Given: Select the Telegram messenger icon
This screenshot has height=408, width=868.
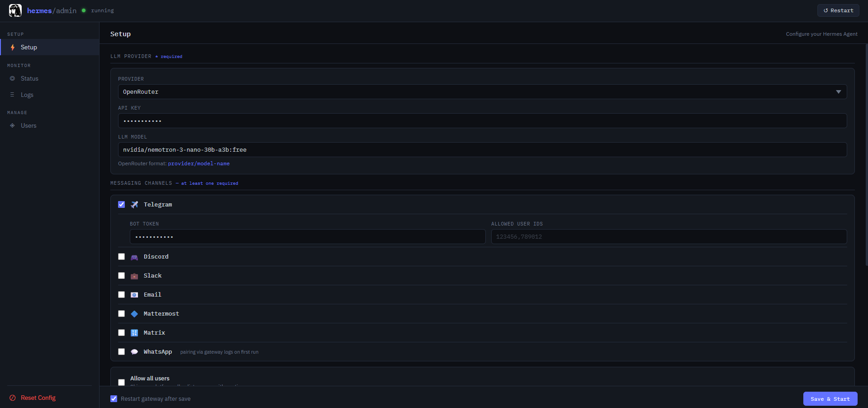Looking at the screenshot, I should 134,204.
